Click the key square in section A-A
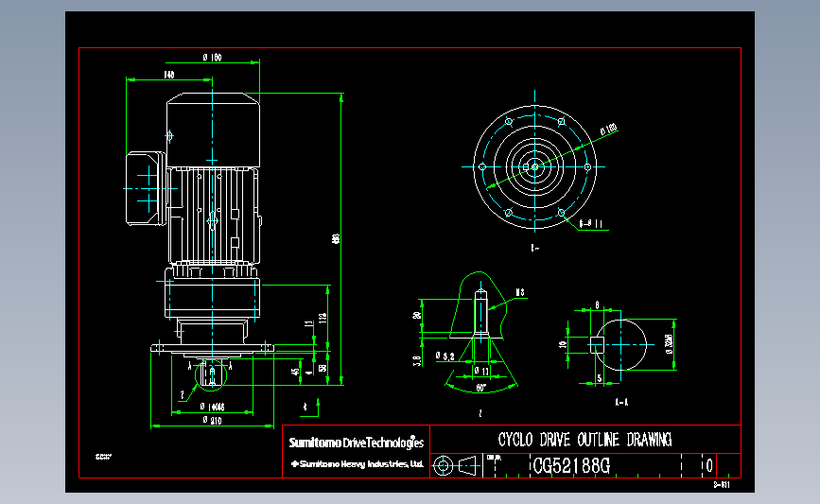Viewport: 820px width, 504px height. 597,345
